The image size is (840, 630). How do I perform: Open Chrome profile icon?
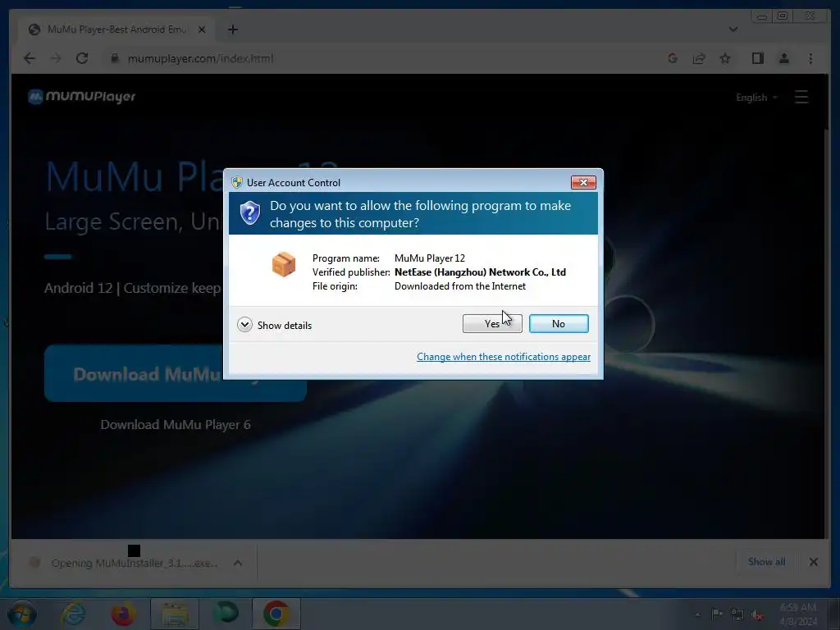tap(783, 58)
